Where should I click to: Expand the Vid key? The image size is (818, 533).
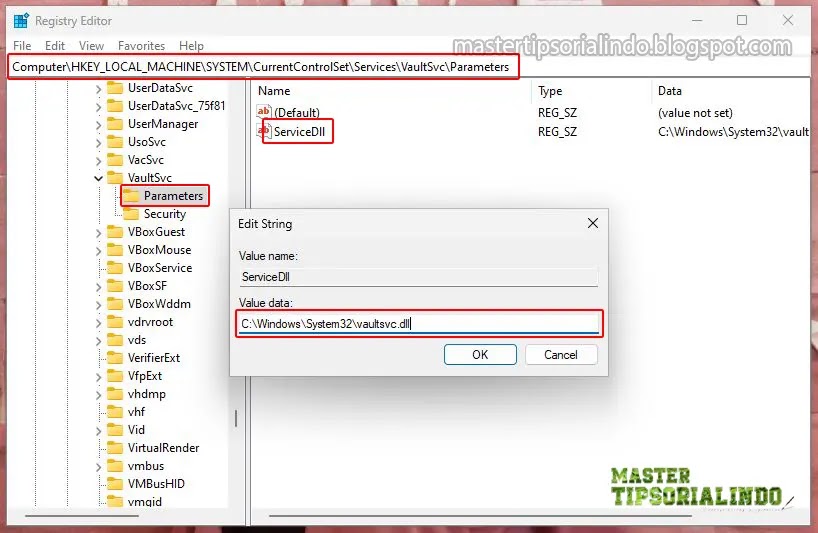[x=98, y=431]
